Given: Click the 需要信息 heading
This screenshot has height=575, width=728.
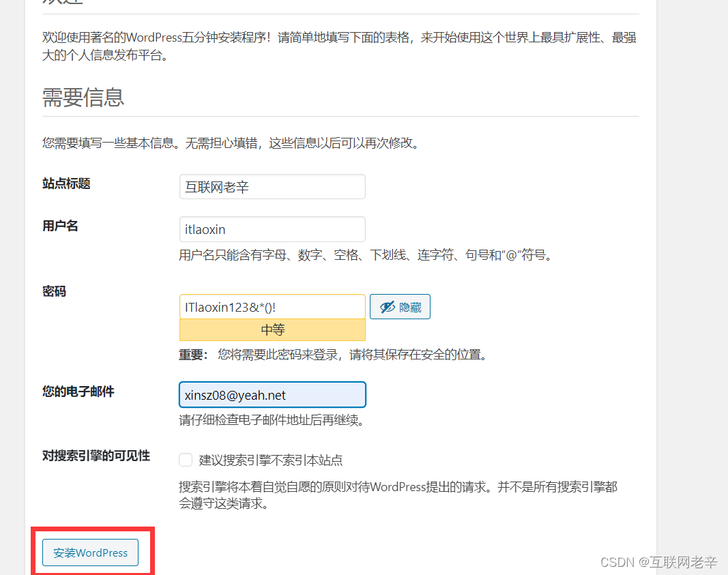Looking at the screenshot, I should (83, 98).
